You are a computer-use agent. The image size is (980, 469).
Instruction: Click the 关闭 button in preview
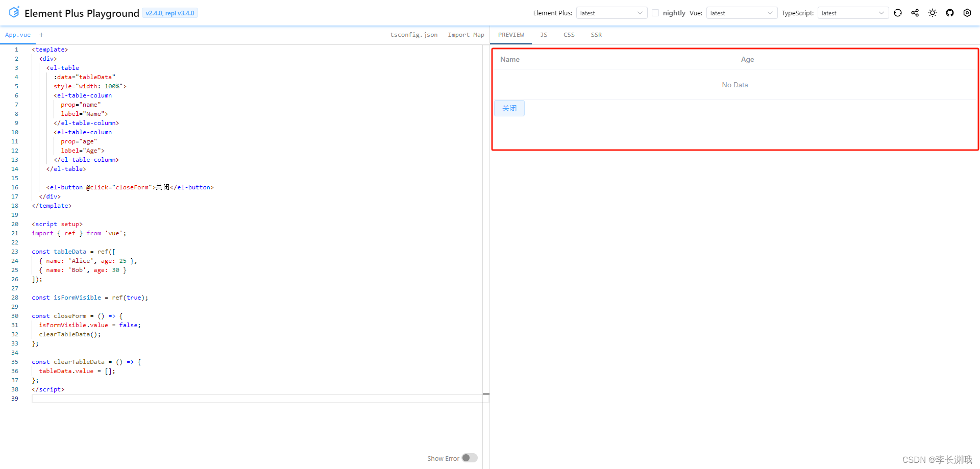pos(509,108)
